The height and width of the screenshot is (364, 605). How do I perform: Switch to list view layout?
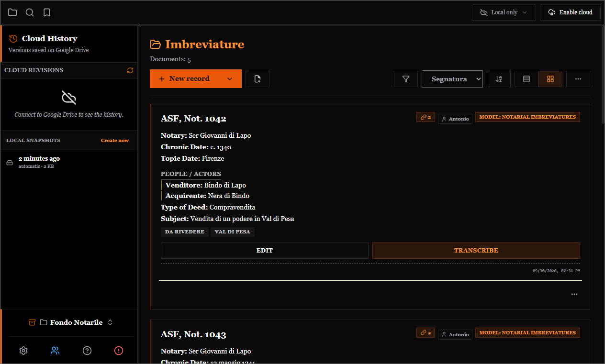(527, 79)
